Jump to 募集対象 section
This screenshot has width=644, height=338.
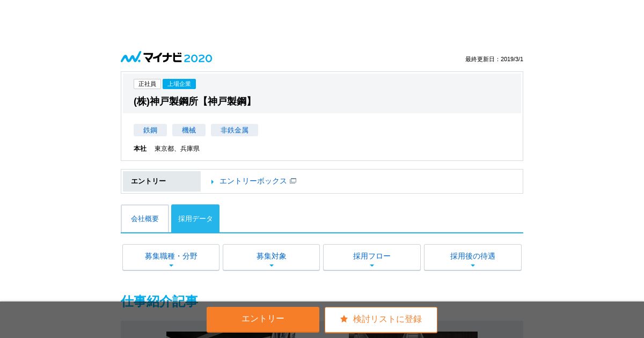tap(271, 258)
